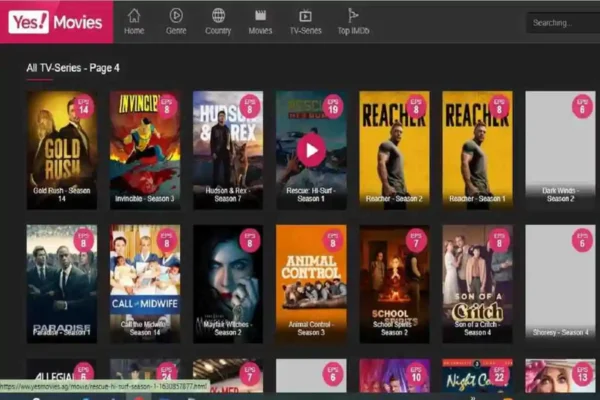600x400 pixels.
Task: Click EPS 8 badge on Mayfair Witches
Action: click(250, 240)
